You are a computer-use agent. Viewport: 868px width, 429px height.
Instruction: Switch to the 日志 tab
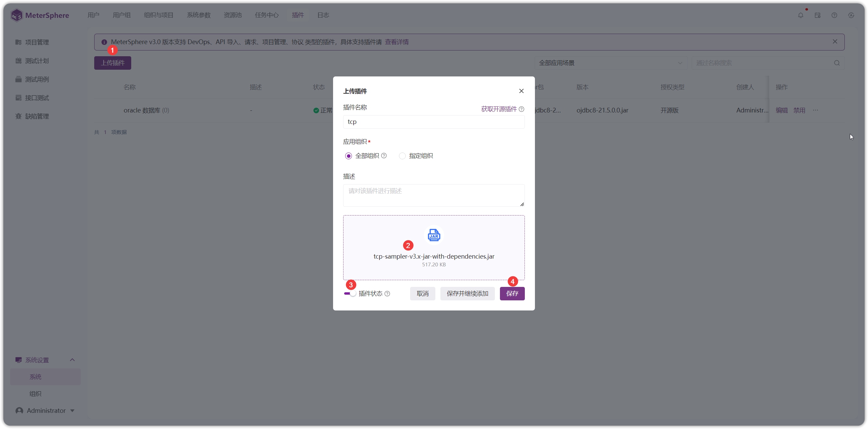coord(323,15)
